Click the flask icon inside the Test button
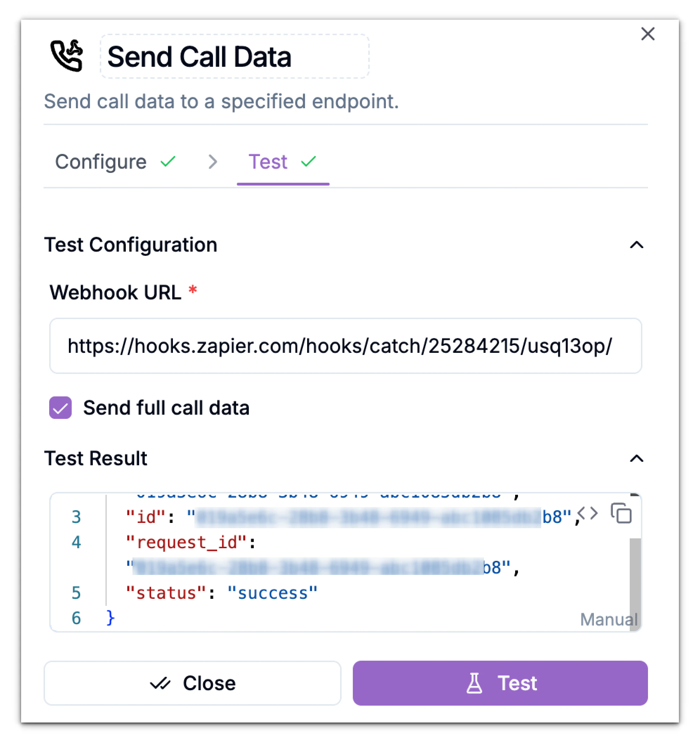 pyautogui.click(x=475, y=683)
